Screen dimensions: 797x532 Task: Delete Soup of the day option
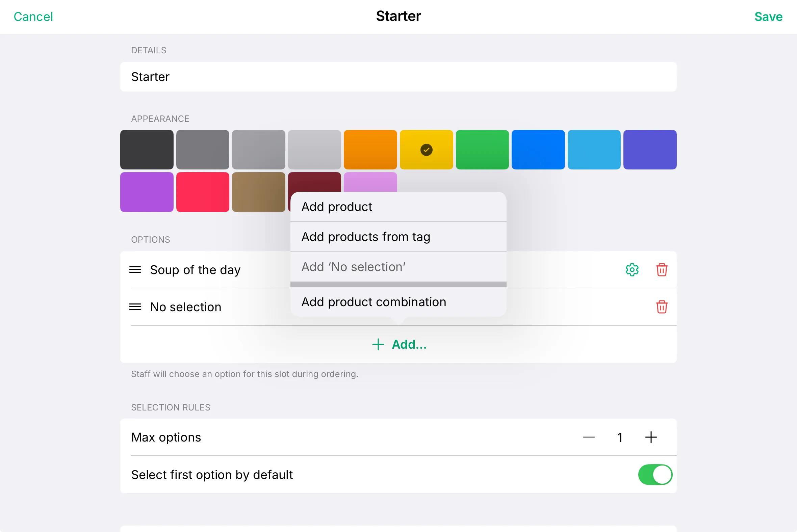point(662,270)
